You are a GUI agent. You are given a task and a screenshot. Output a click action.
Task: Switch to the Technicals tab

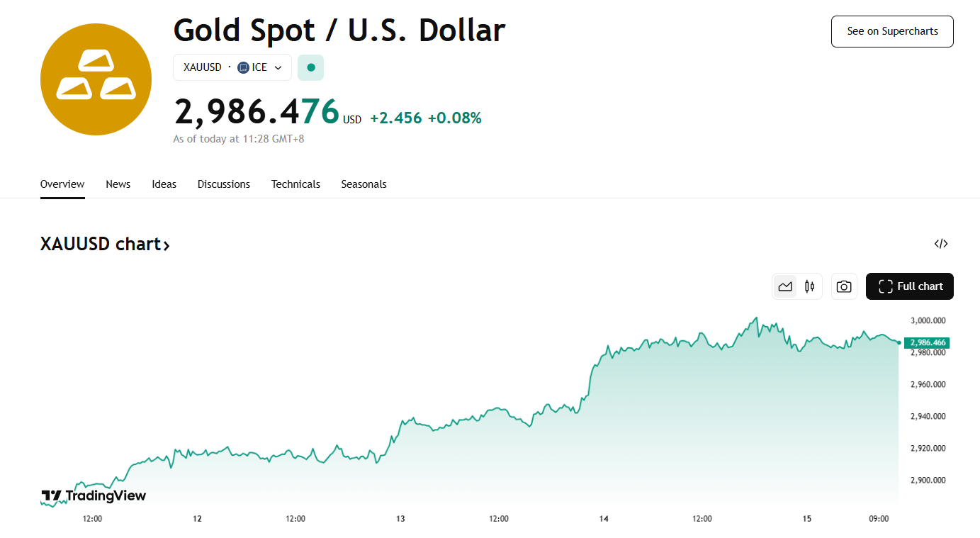pos(295,184)
